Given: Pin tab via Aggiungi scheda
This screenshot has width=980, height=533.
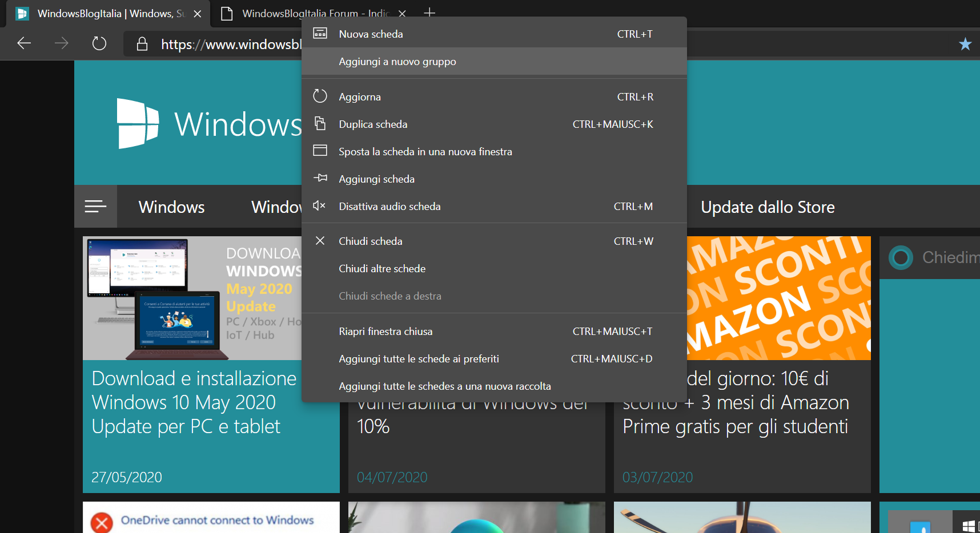Looking at the screenshot, I should tap(494, 179).
